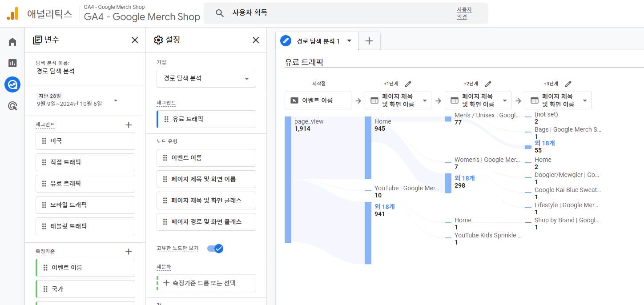Click the search field showing 사용자 획득

point(346,13)
